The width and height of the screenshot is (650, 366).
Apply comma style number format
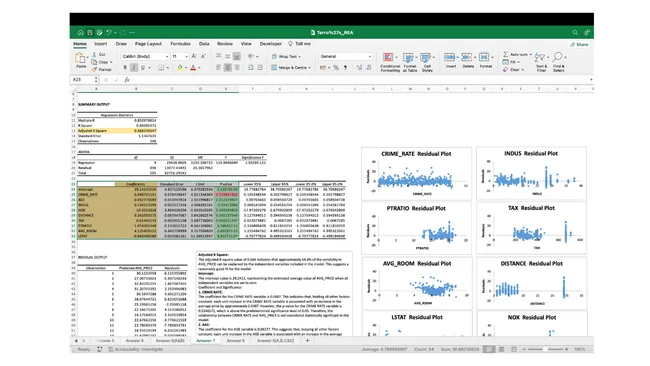click(345, 67)
